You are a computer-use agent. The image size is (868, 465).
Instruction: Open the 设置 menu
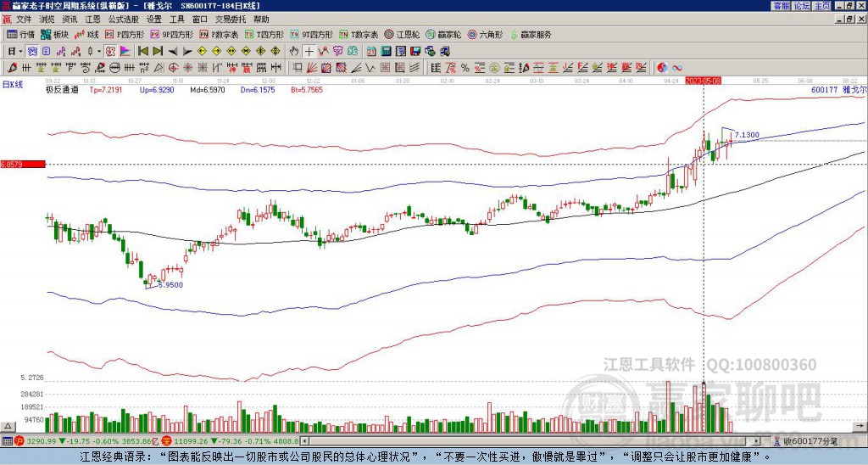point(154,20)
